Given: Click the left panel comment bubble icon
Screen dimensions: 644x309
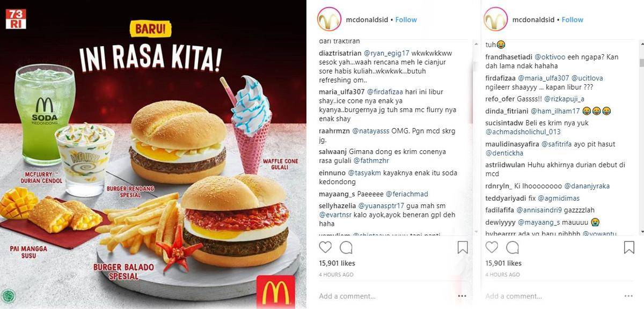Looking at the screenshot, I should coord(346,247).
